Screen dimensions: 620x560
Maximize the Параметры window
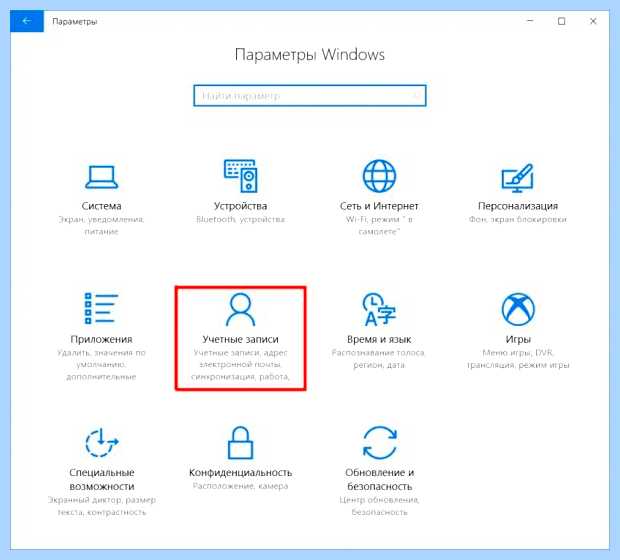click(x=561, y=21)
